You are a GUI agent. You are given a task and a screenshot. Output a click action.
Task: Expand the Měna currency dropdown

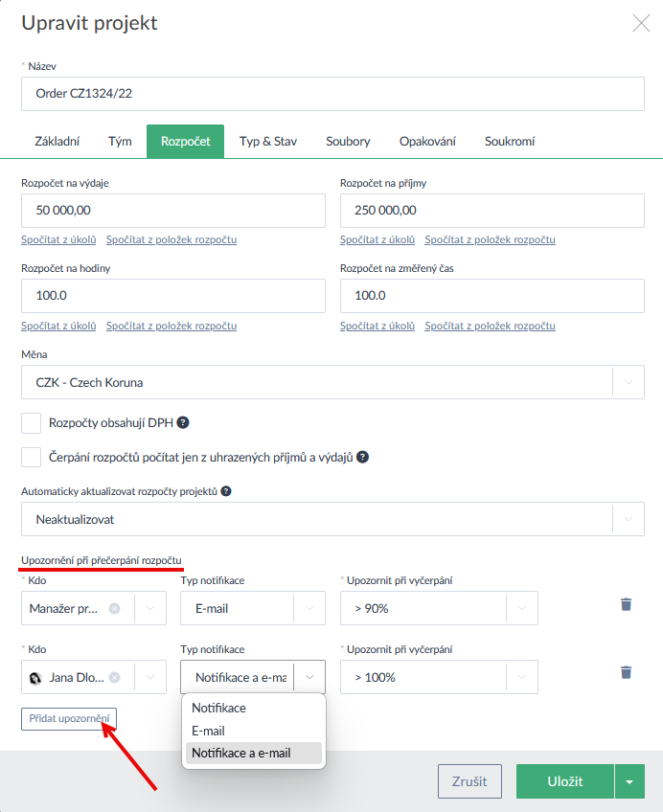tap(629, 382)
